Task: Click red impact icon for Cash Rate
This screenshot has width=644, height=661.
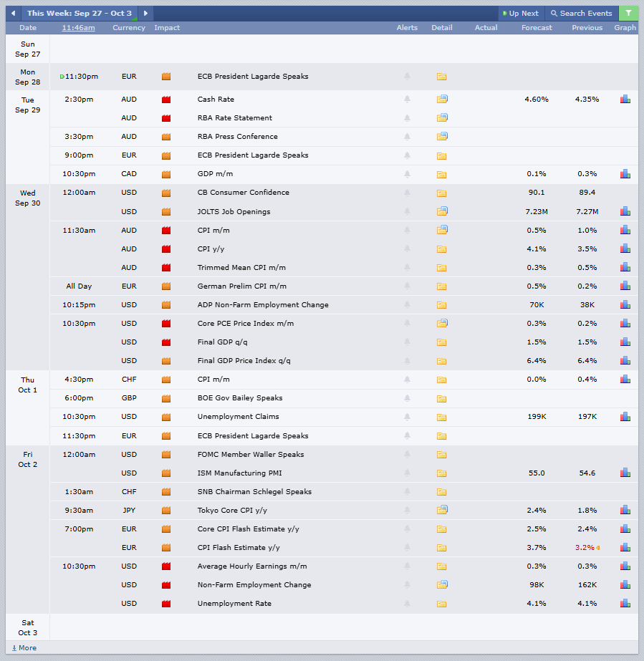Action: (166, 100)
